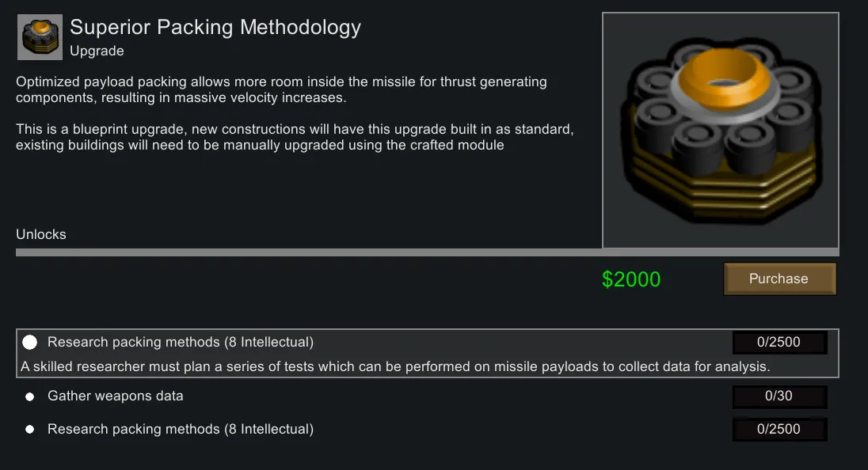Click the Superior Packing Methodology title text
Screen dimensions: 868x470
tap(215, 28)
